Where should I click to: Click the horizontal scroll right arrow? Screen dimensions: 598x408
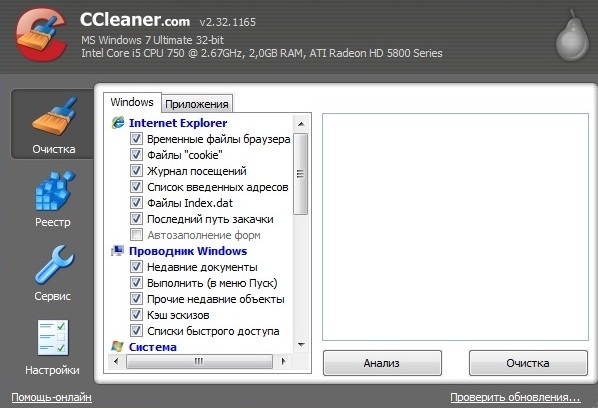tap(283, 361)
